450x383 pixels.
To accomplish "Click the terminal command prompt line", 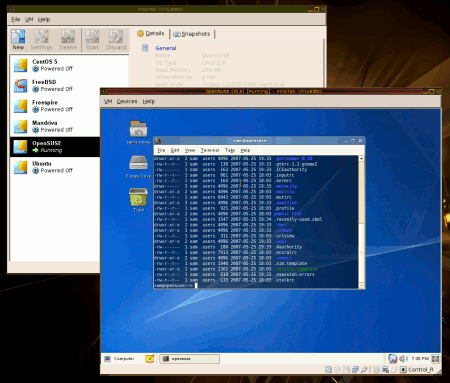I will [x=257, y=285].
